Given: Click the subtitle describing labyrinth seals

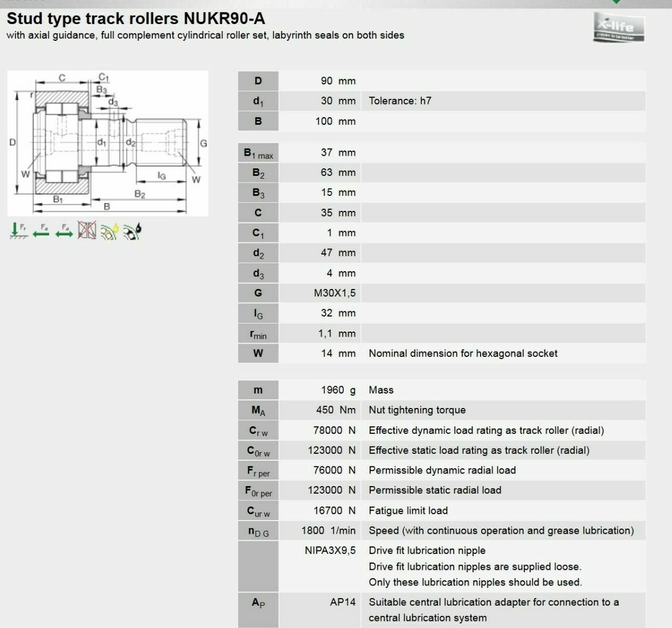Looking at the screenshot, I should pyautogui.click(x=205, y=35).
